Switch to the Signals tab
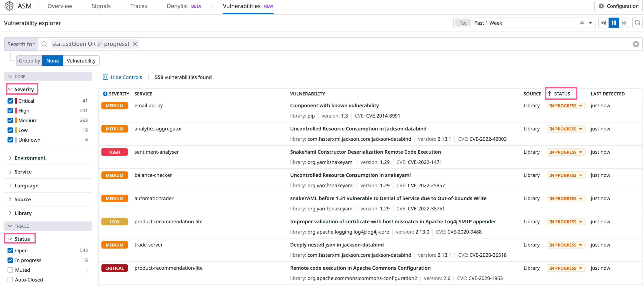 101,6
